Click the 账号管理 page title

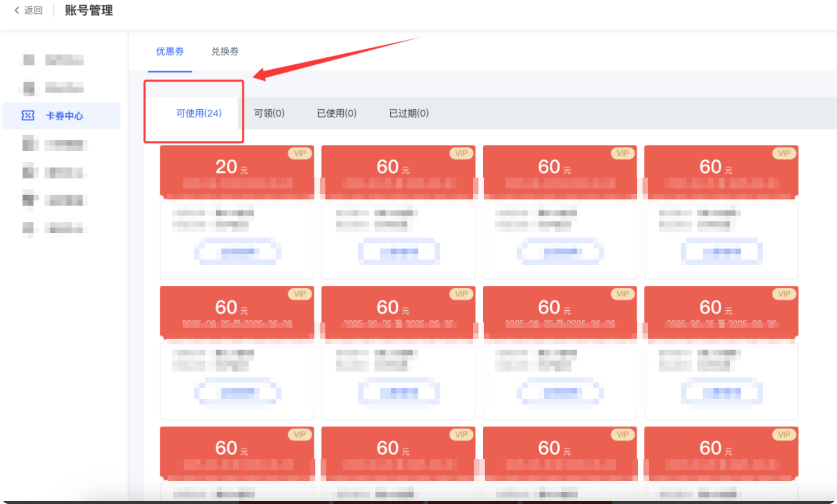click(x=88, y=10)
